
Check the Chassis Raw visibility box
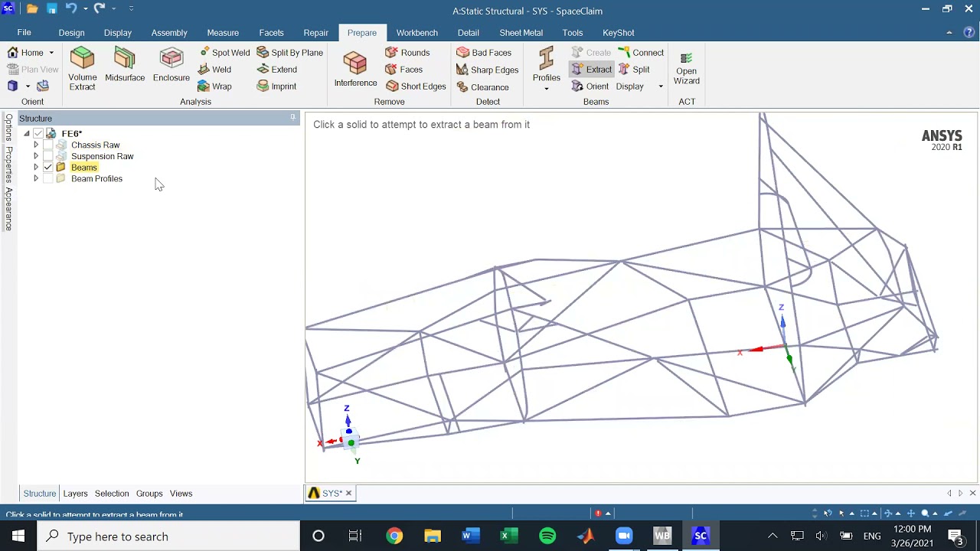(x=48, y=145)
